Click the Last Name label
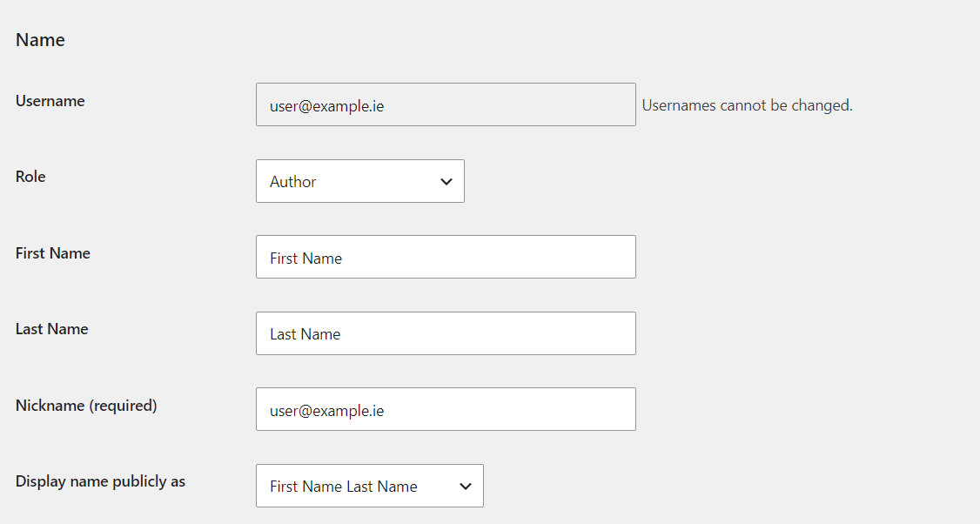The image size is (980, 524). coord(52,329)
